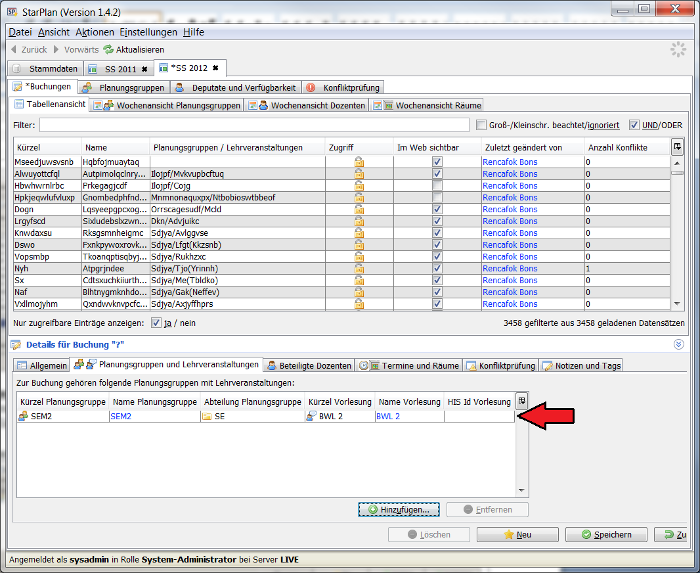Open the Allgemein details tab

click(42, 365)
